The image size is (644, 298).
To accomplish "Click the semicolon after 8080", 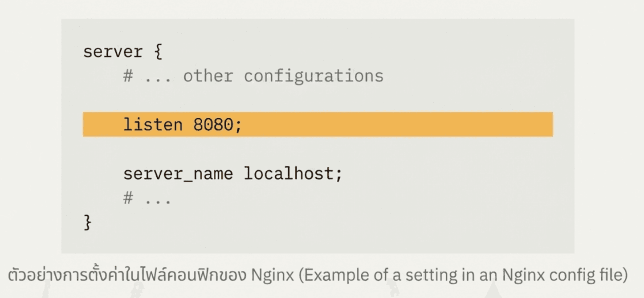I will (x=238, y=125).
